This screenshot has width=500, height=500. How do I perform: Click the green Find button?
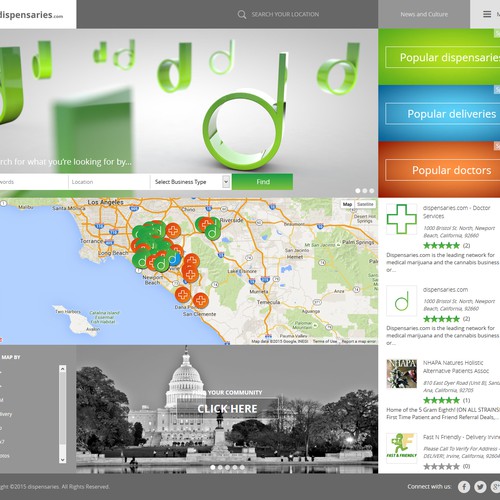[263, 182]
